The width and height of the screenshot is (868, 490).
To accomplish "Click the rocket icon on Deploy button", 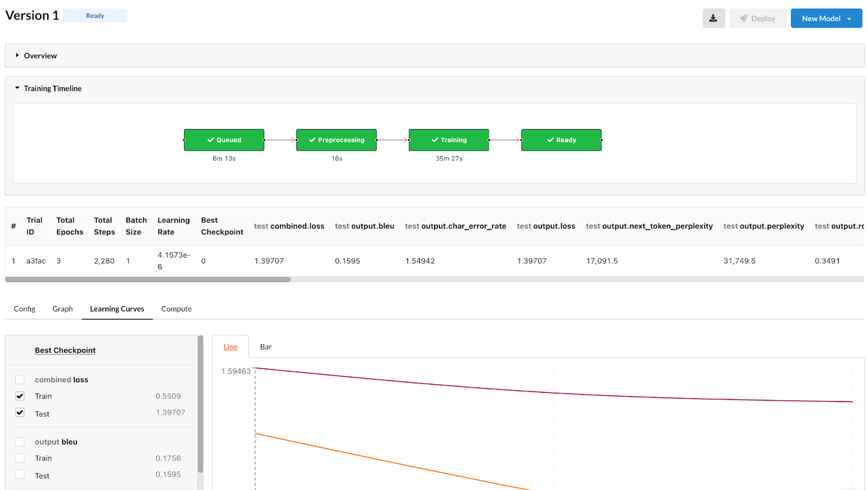I will [744, 18].
